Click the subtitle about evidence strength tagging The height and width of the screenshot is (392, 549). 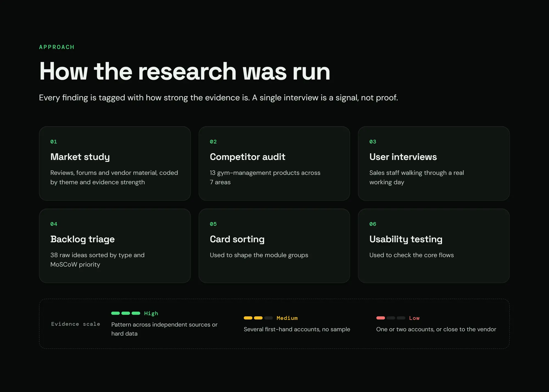pos(218,98)
